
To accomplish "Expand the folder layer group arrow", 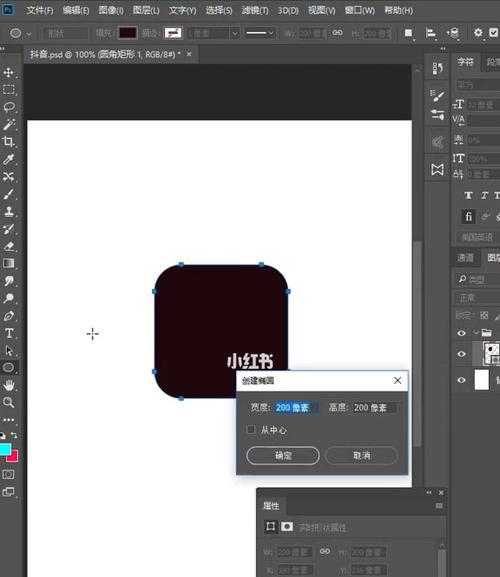I will [x=476, y=333].
